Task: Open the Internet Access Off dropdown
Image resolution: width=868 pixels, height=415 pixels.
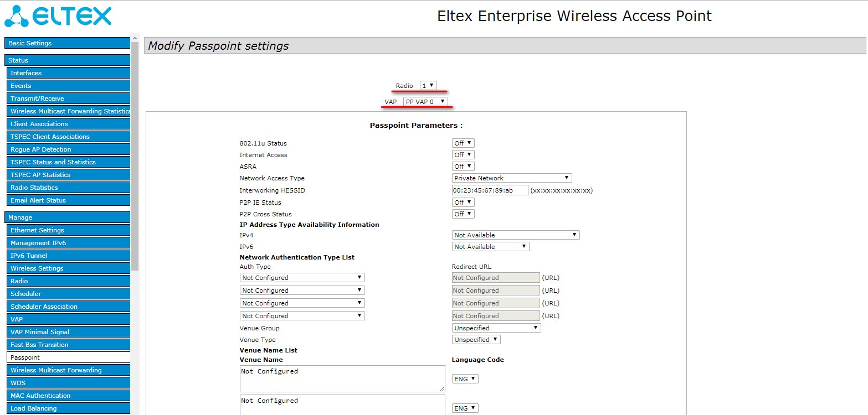Action: click(x=463, y=155)
